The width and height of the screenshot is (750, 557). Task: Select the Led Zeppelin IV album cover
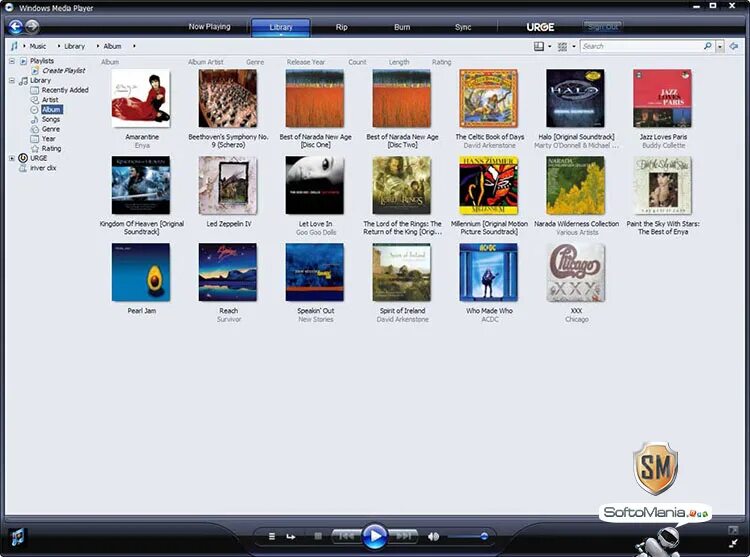coord(228,185)
